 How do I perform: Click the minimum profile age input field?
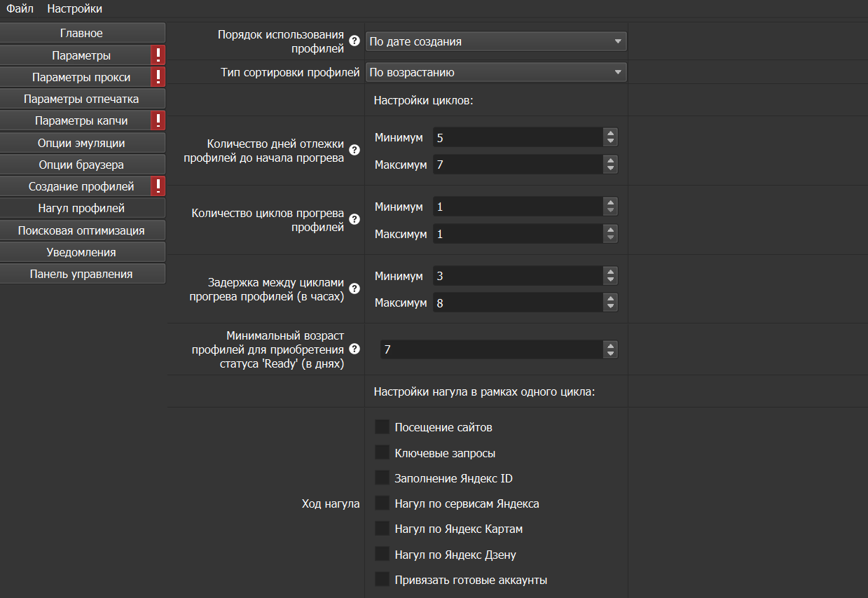[x=490, y=349]
